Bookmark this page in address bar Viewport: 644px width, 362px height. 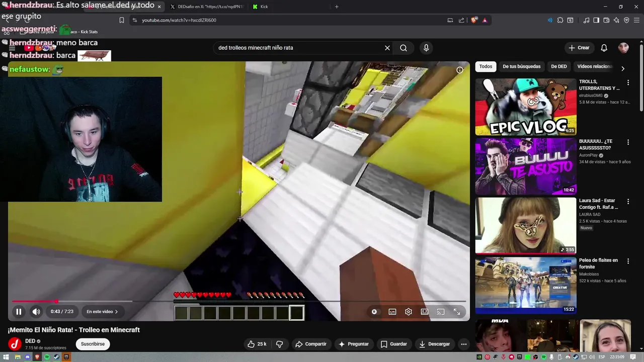click(121, 20)
